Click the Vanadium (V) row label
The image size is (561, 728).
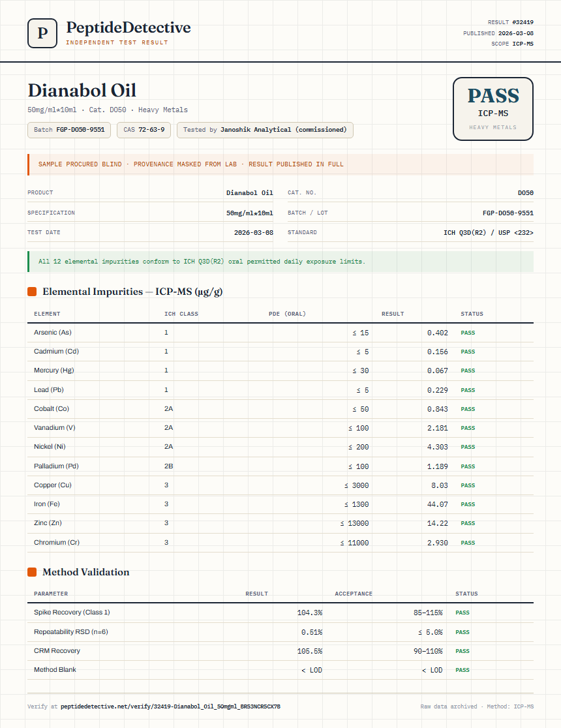(54, 428)
